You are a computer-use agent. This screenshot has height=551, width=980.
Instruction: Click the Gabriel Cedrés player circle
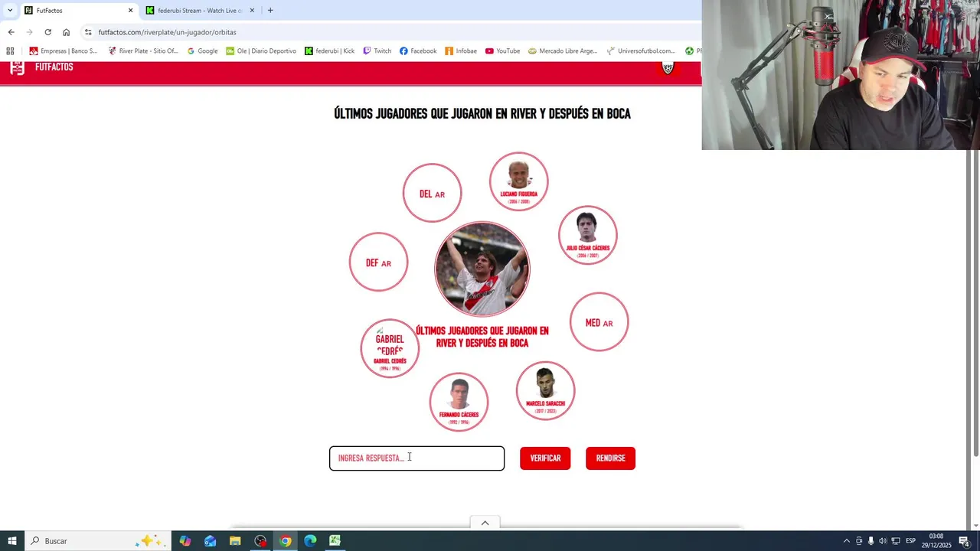point(390,348)
